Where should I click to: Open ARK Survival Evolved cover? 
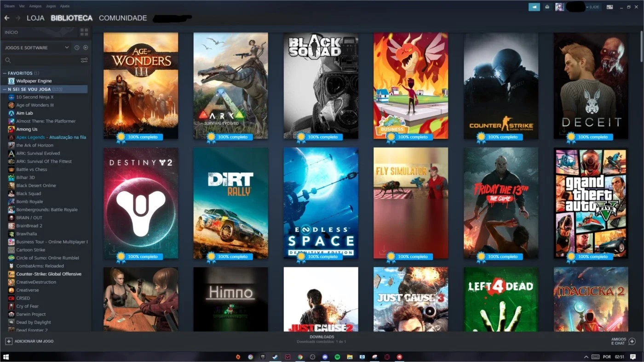tap(230, 85)
